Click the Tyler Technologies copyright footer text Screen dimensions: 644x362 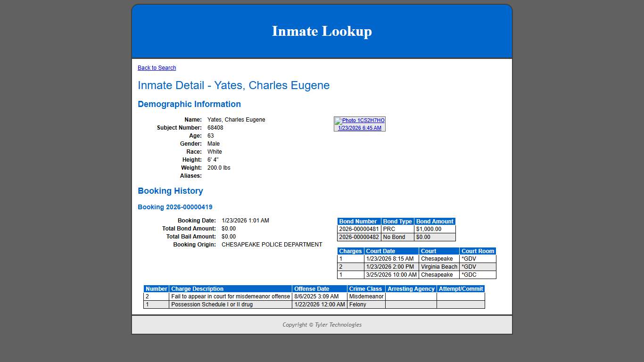(322, 325)
